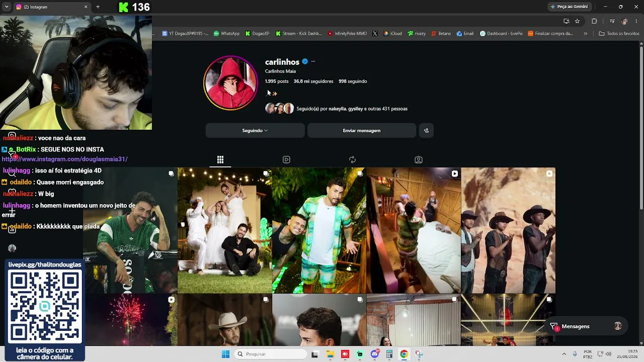The image size is (644, 362).
Task: Open the InfinityPoke MMO bookmark
Action: tap(347, 34)
